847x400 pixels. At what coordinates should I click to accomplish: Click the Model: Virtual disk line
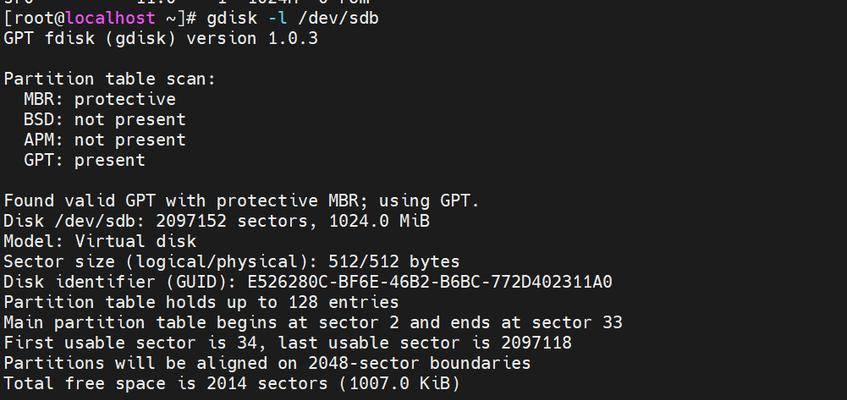click(x=100, y=242)
